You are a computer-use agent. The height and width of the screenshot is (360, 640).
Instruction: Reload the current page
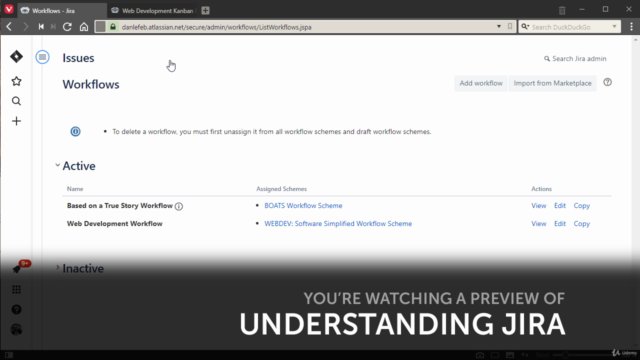click(67, 27)
